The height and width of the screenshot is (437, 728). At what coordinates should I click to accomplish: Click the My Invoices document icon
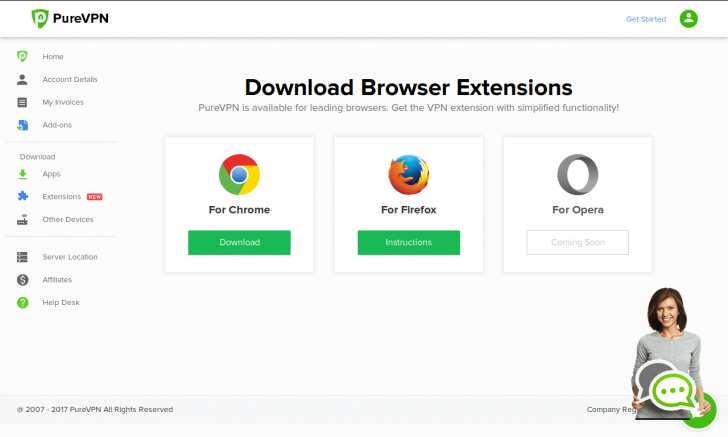[x=22, y=102]
